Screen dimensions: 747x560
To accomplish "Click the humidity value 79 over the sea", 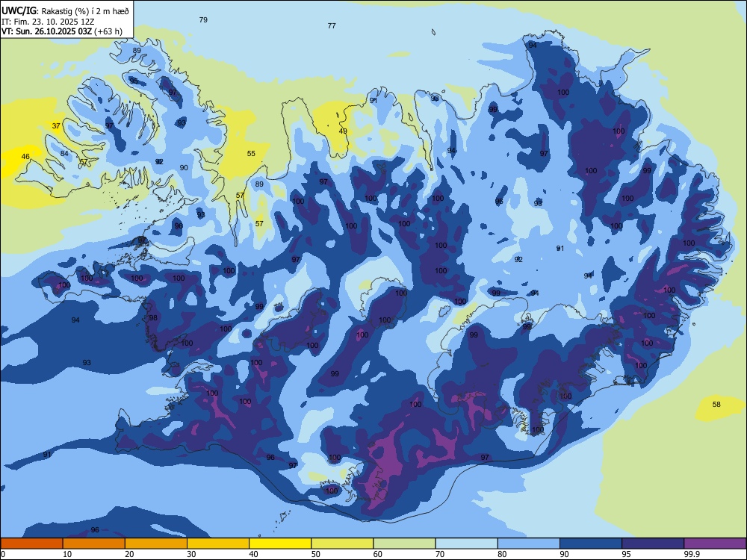I will [x=203, y=20].
